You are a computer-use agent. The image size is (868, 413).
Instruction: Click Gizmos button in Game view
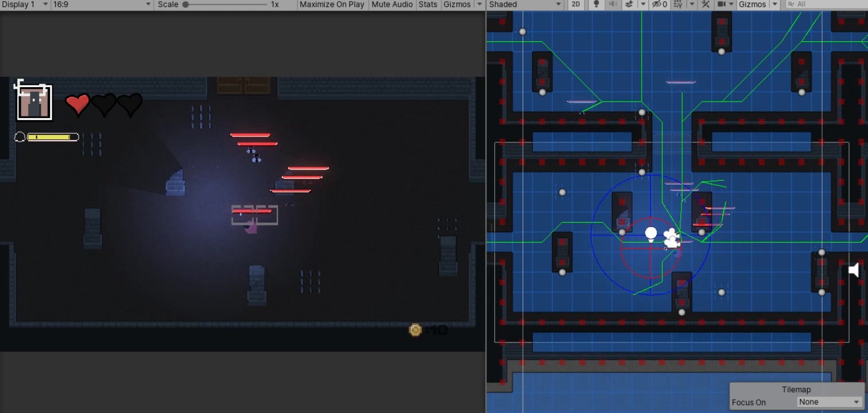point(457,5)
